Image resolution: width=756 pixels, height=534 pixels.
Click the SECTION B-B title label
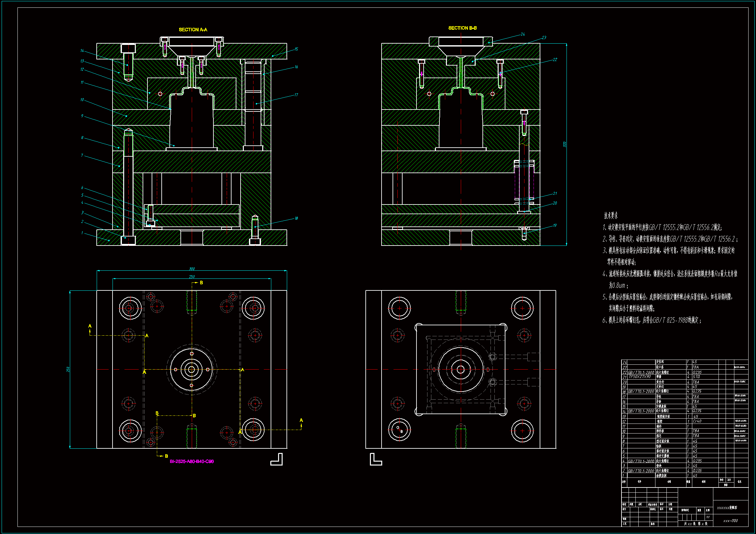tap(462, 28)
